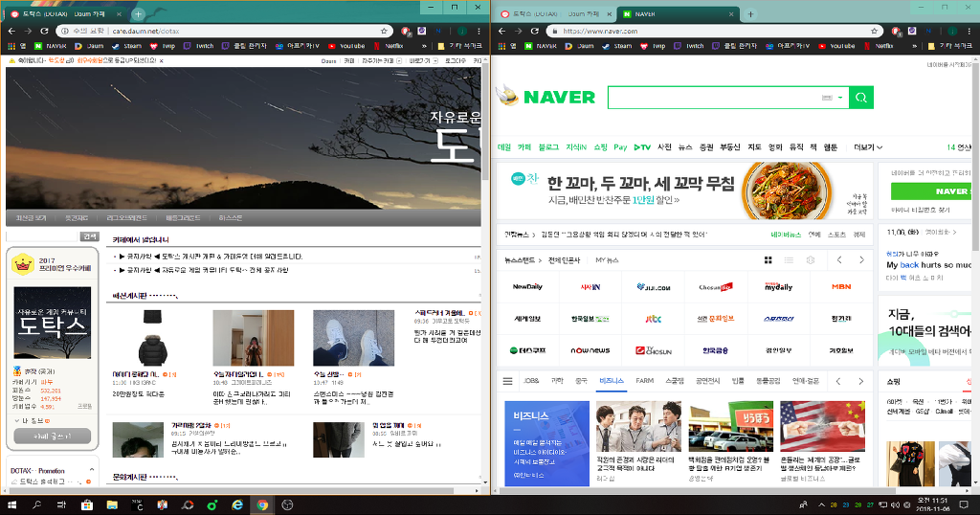Expand Naver search box autocomplete arrow
The width and height of the screenshot is (980, 515).
pyautogui.click(x=840, y=98)
